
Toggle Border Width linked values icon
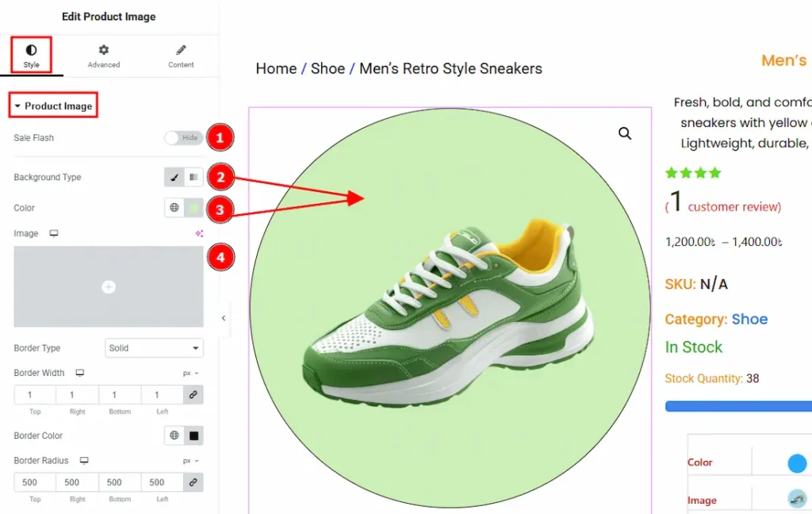(x=193, y=394)
